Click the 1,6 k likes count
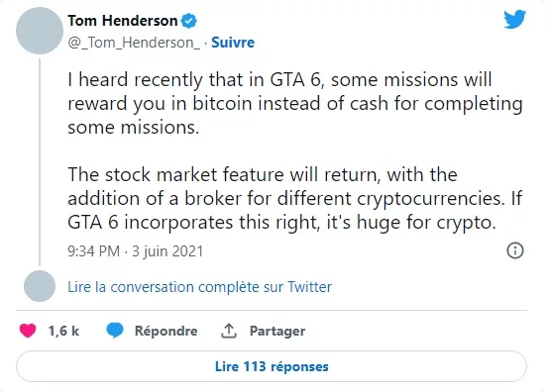 [63, 331]
